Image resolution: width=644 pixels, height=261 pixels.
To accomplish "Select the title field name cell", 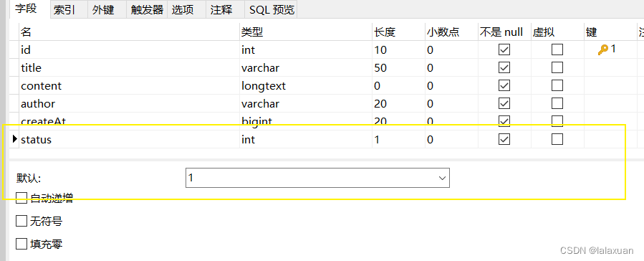I will (x=130, y=67).
